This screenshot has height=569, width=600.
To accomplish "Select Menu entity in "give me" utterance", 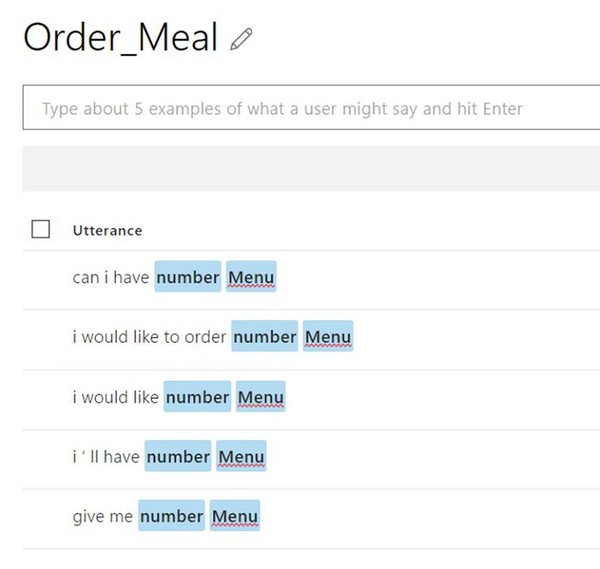I will (235, 517).
